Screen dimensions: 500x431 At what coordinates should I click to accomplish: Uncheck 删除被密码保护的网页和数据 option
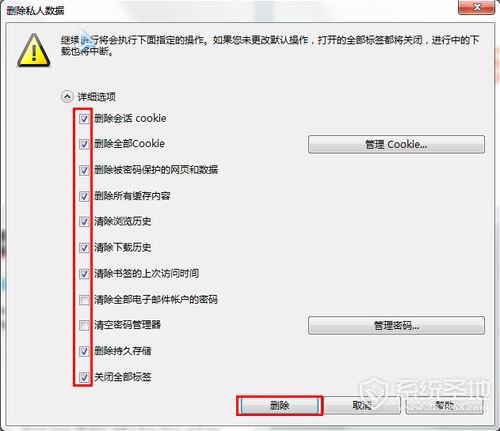pyautogui.click(x=84, y=170)
